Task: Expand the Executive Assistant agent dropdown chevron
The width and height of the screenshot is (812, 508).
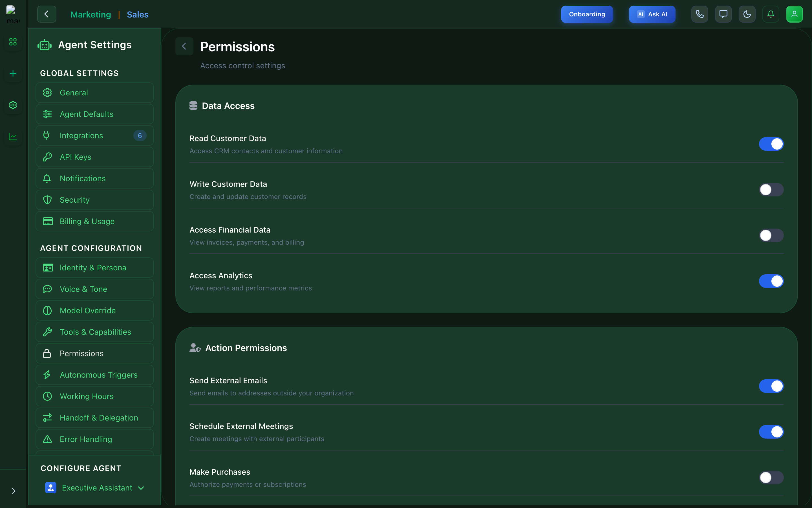Action: click(x=141, y=488)
